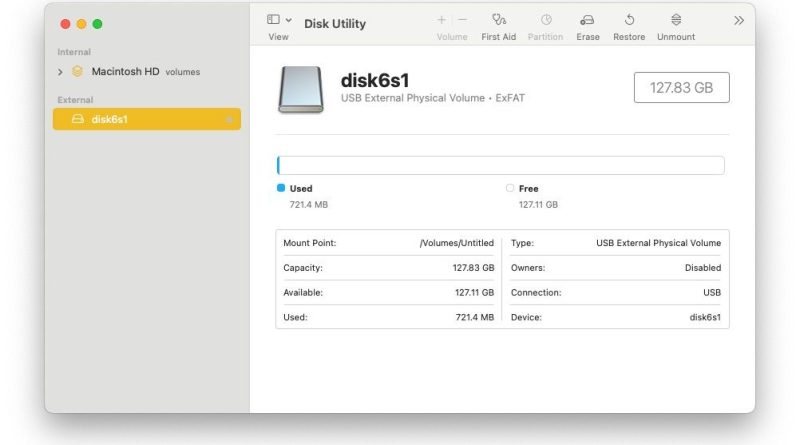Click the Device value disk6s1
The width and height of the screenshot is (800, 445).
pos(705,317)
